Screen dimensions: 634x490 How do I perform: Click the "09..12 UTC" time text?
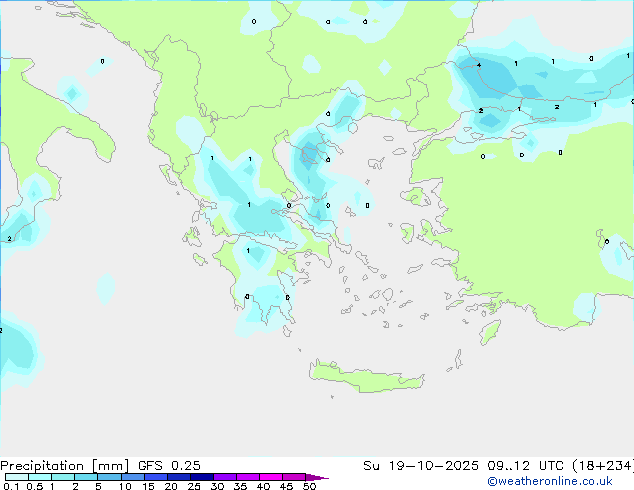(525, 466)
